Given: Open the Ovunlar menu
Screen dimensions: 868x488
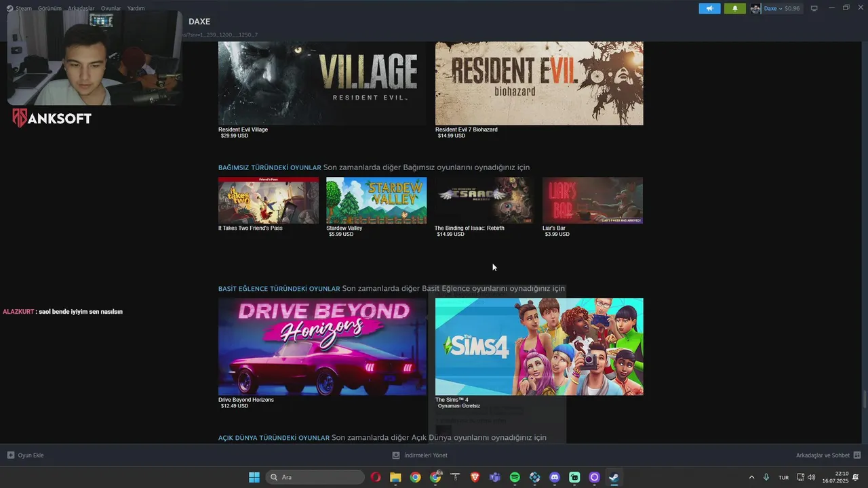Looking at the screenshot, I should [x=111, y=9].
